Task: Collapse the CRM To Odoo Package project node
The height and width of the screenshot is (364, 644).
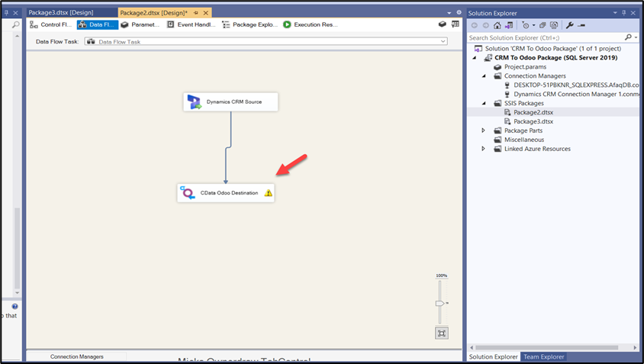Action: pos(475,58)
